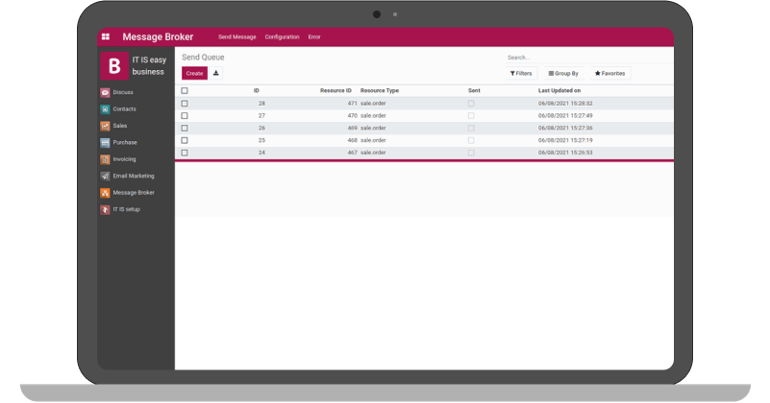770x403 pixels.
Task: Click the IT IS setup icon
Action: pos(105,209)
